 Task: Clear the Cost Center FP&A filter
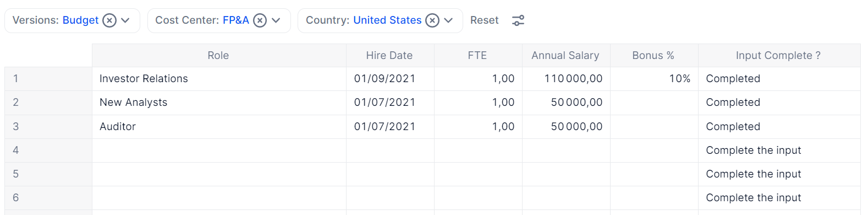(x=260, y=20)
